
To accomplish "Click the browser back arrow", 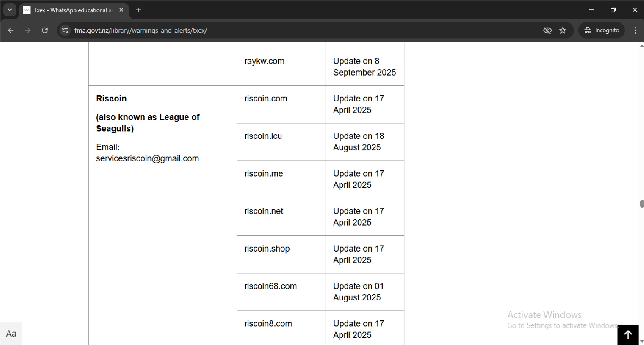I will (x=11, y=31).
